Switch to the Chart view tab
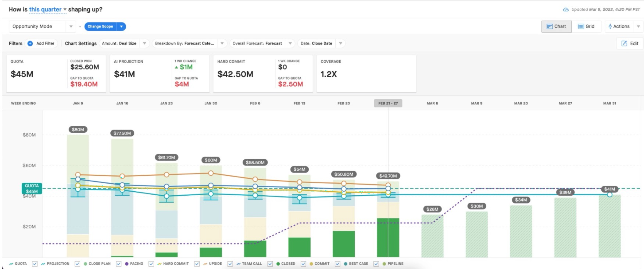644x270 pixels. [557, 26]
